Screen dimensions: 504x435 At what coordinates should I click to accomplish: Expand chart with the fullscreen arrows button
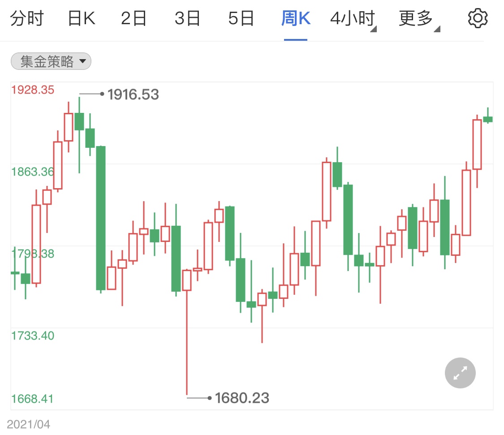(x=460, y=373)
